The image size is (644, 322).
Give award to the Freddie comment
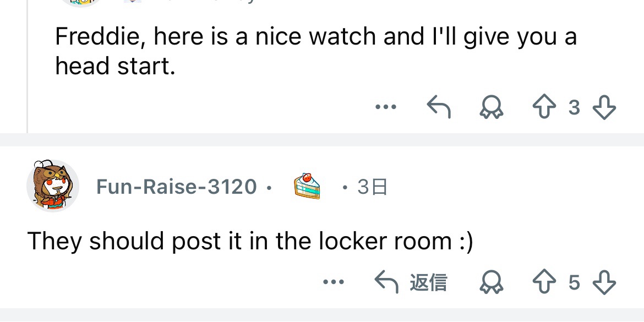(x=492, y=108)
